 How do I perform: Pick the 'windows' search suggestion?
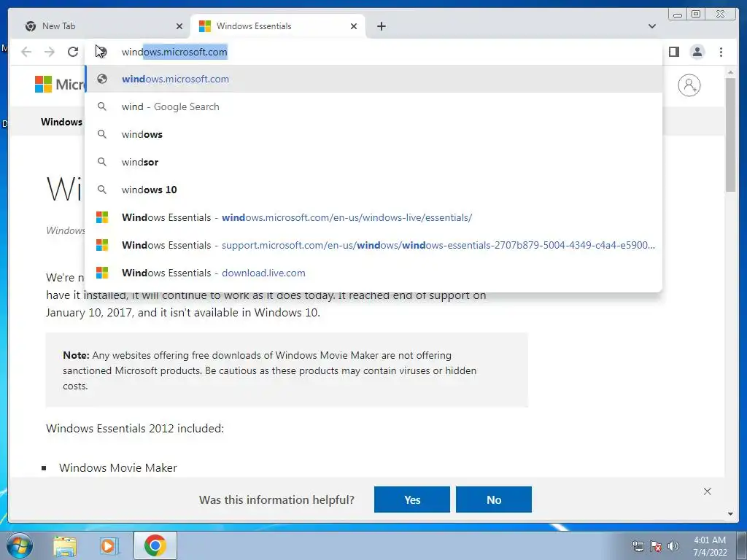[373, 134]
